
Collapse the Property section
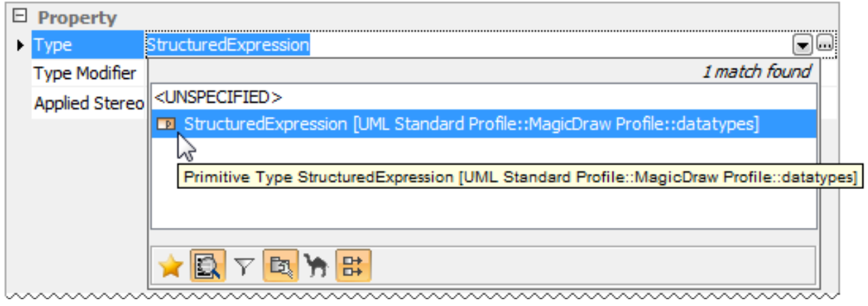point(21,17)
